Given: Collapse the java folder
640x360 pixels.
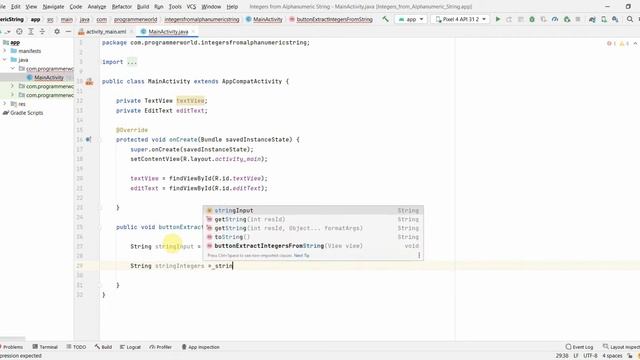Looking at the screenshot, I should pyautogui.click(x=5, y=60).
